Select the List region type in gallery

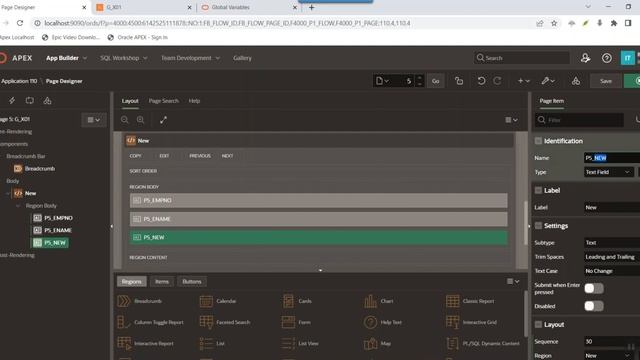[212, 344]
